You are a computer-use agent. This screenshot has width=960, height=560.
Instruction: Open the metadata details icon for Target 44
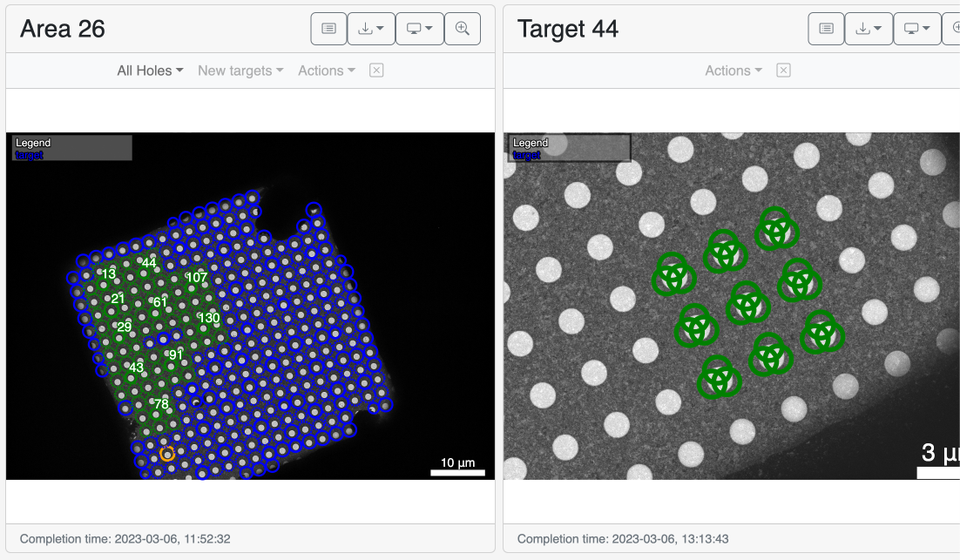[825, 28]
